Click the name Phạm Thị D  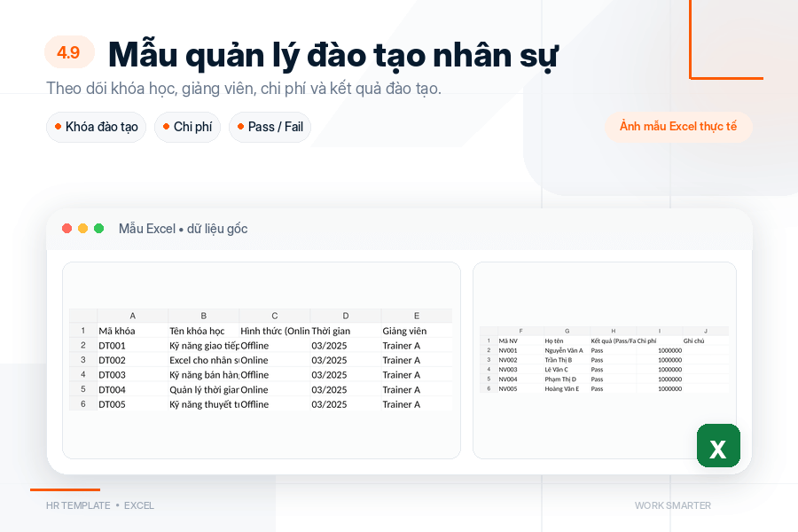tap(567, 379)
